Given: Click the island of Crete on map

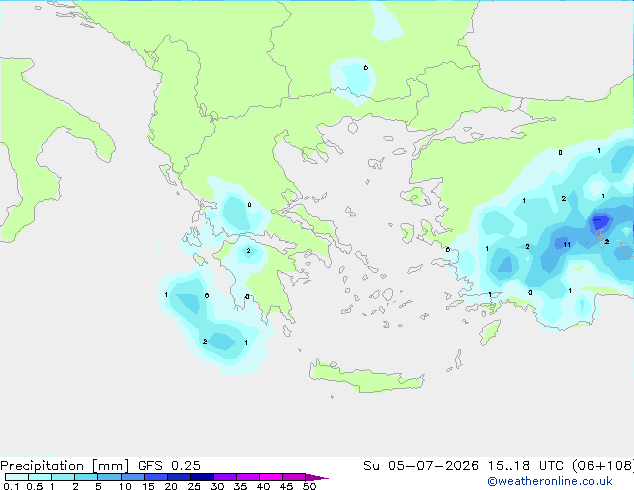Looking at the screenshot, I should point(366,377).
